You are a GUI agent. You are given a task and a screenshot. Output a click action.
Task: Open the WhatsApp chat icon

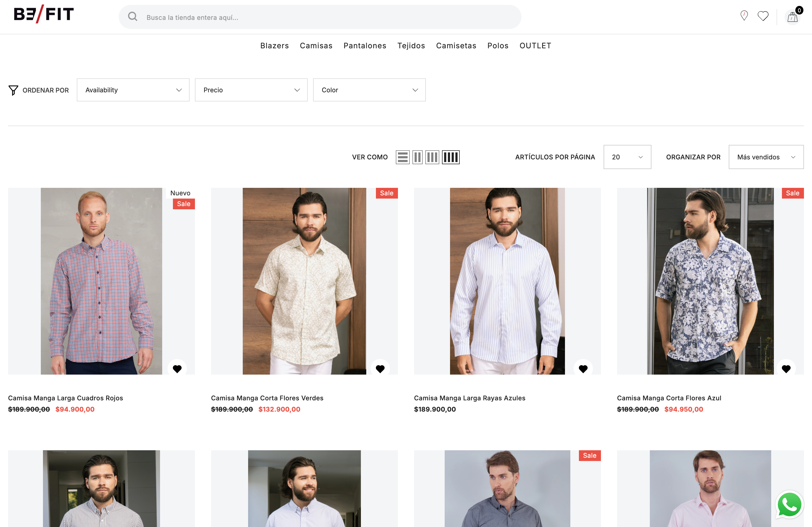[x=789, y=505]
